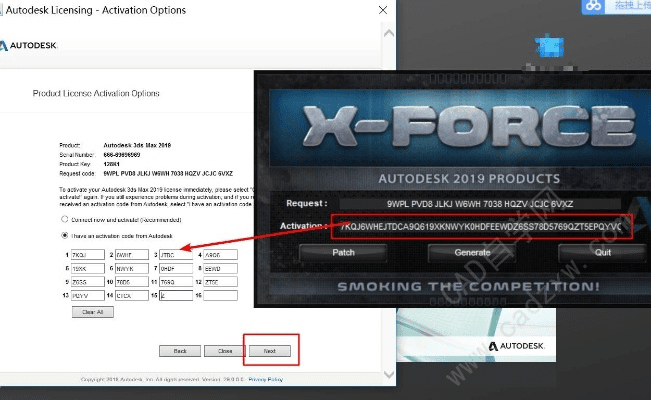Screen dimensions: 651x400
Task: Click the Quit button in X-Force
Action: click(x=602, y=253)
